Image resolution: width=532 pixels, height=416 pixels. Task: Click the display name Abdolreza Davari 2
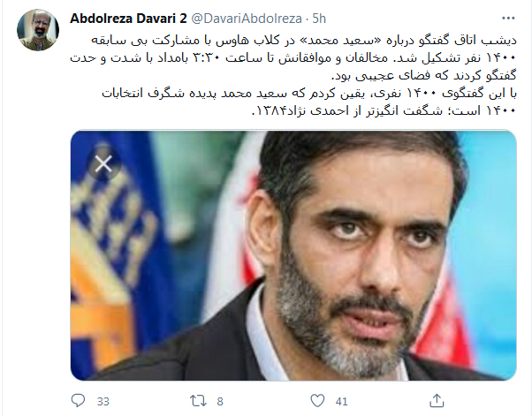(128, 19)
